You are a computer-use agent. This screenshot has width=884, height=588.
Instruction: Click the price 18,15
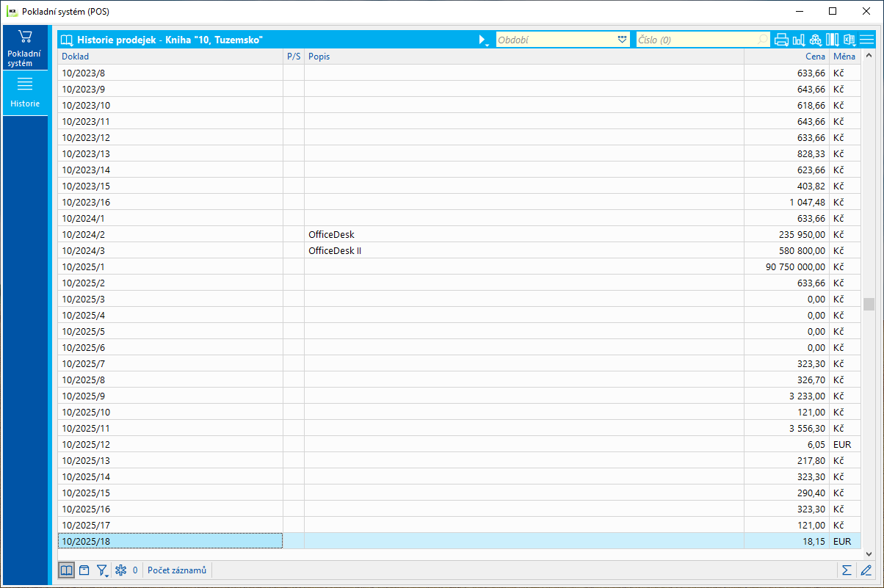[814, 541]
